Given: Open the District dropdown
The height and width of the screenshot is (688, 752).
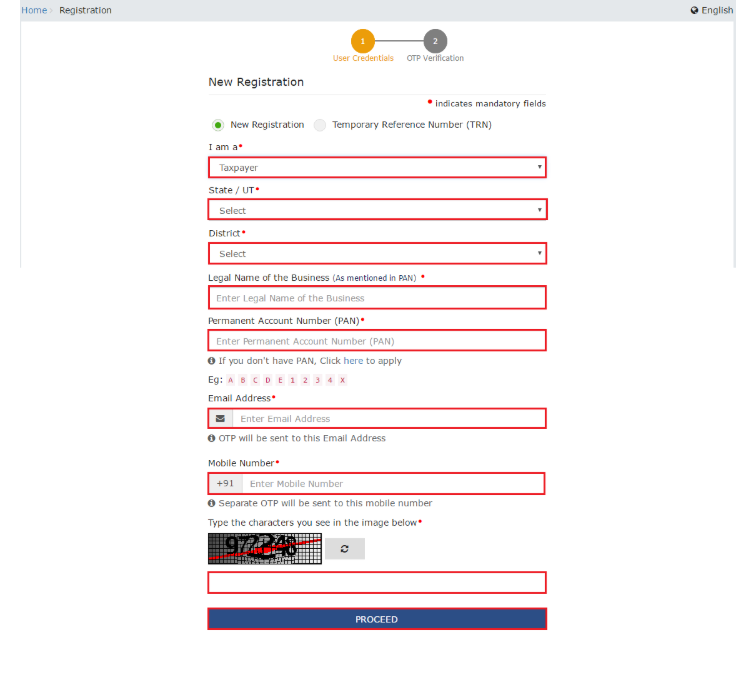Looking at the screenshot, I should click(377, 253).
